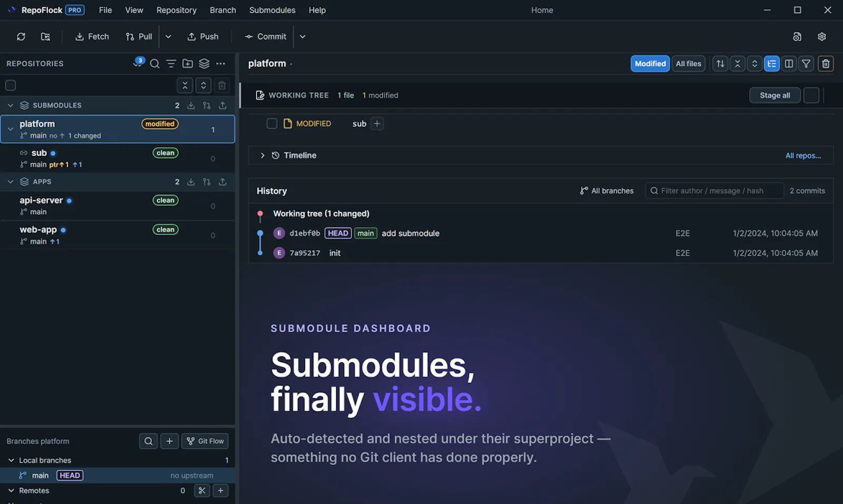843x504 pixels.
Task: Fetch all in APPS group
Action: pyautogui.click(x=191, y=182)
